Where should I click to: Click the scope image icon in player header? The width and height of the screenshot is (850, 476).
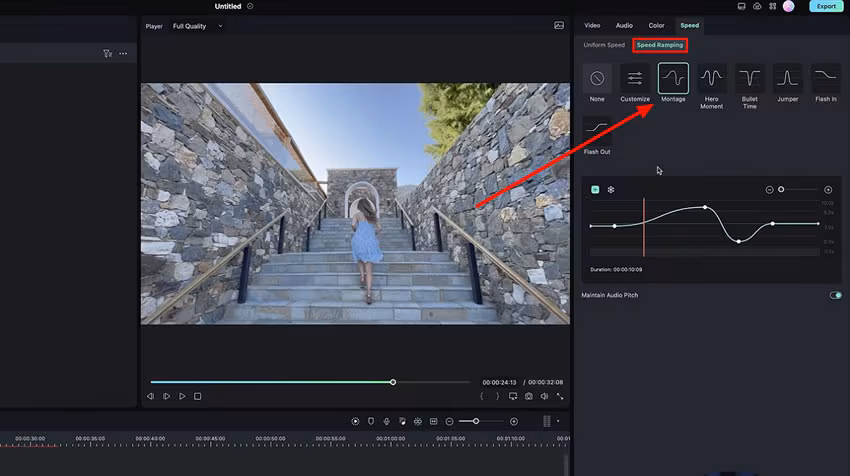(x=559, y=25)
